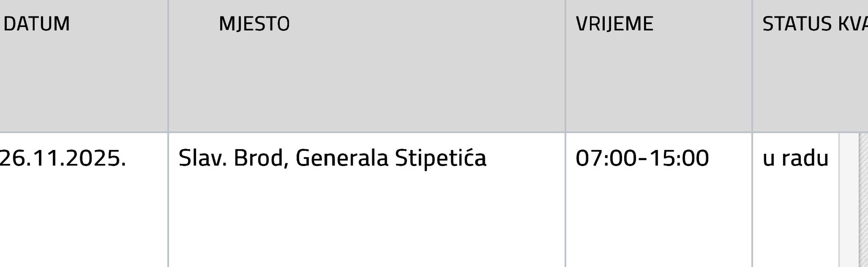868x267 pixels.
Task: Select the VRIJEME column header
Action: pos(614,24)
